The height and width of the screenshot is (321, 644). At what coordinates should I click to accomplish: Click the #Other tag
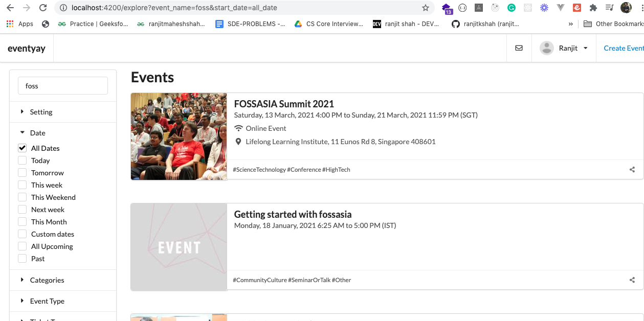(x=342, y=280)
